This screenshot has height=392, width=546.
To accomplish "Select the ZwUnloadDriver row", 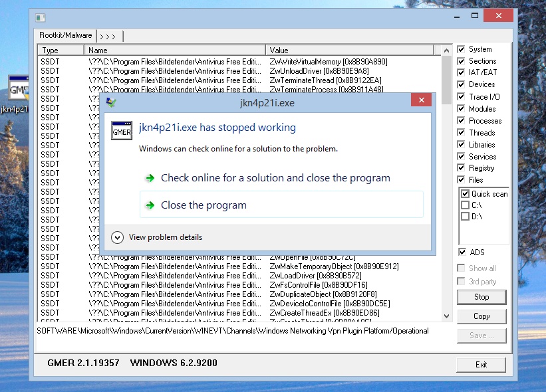I will point(239,71).
